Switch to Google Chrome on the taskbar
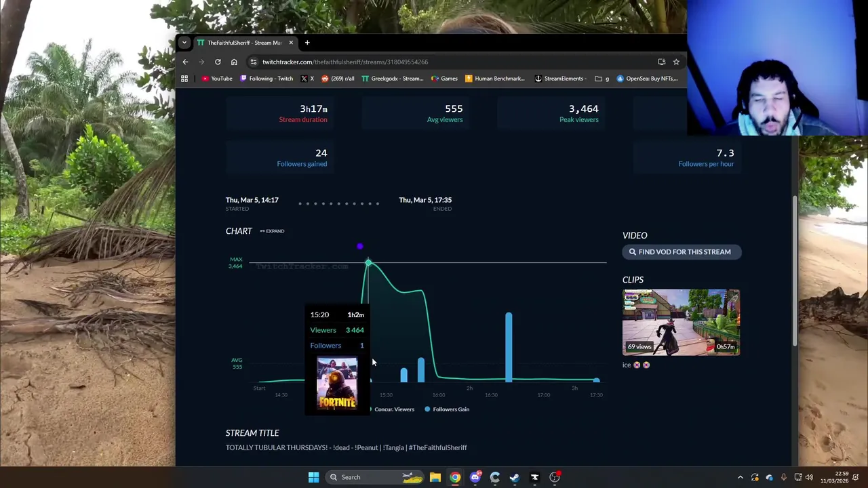Image resolution: width=868 pixels, height=488 pixels. point(455,477)
